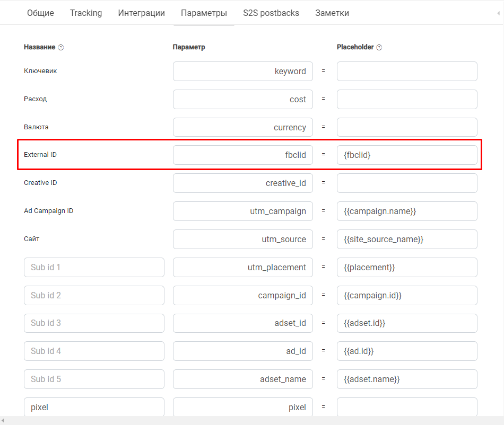Click left scroll arrow at bottom
Screen dimensions: 504x425
pos(3,420)
